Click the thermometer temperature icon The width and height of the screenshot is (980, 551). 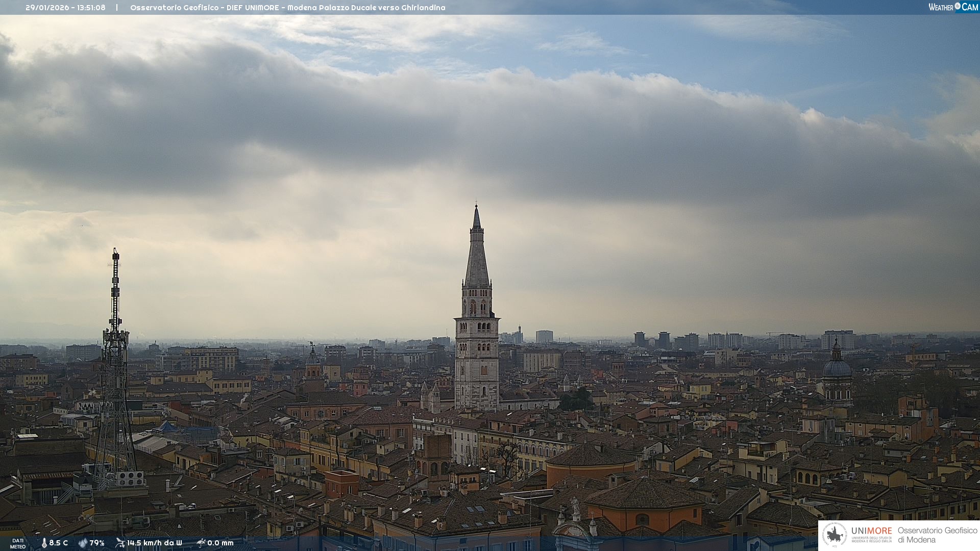[x=44, y=543]
